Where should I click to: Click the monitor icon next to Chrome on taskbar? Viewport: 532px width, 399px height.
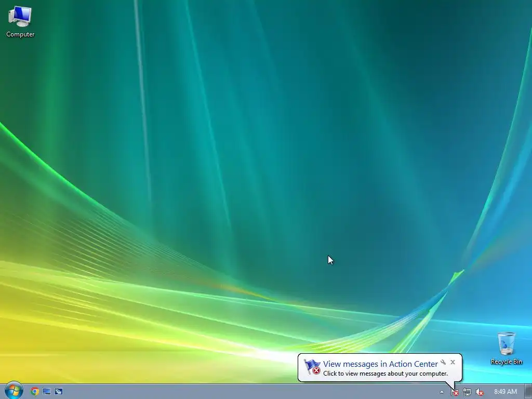(x=46, y=392)
